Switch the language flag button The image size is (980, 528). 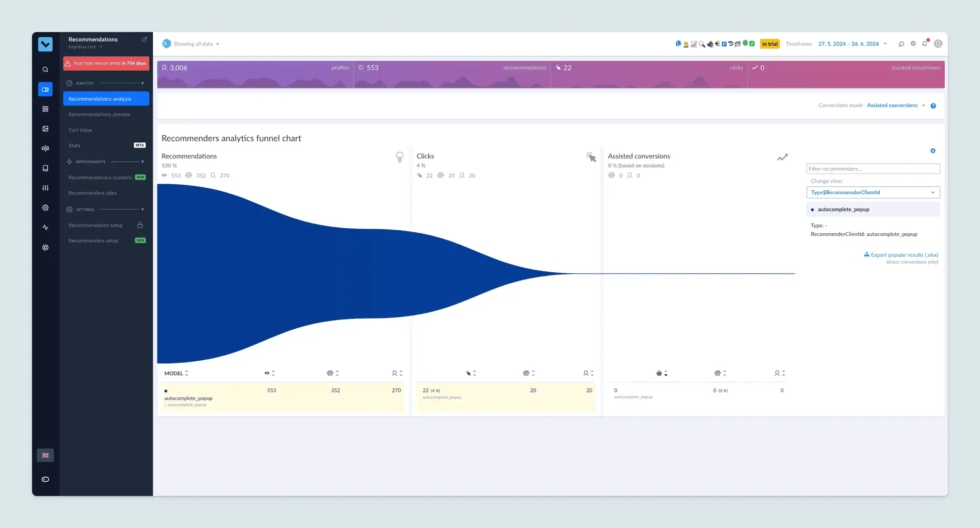pos(45,455)
